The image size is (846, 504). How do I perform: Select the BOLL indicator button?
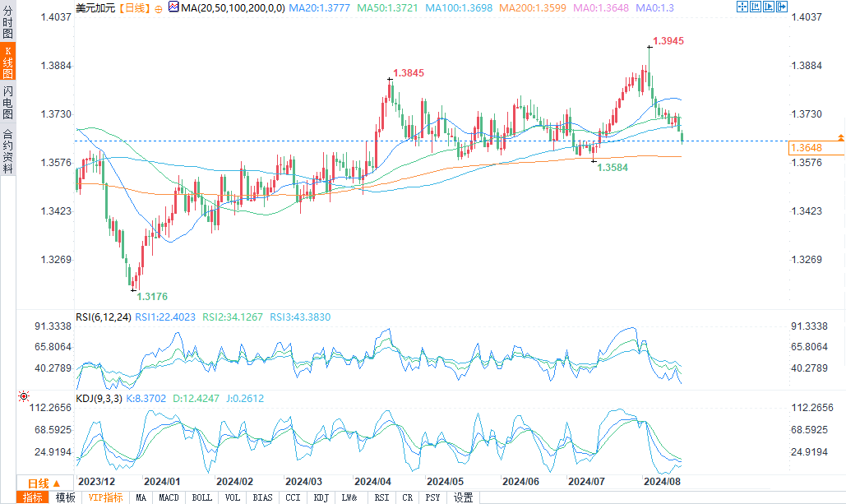[201, 497]
